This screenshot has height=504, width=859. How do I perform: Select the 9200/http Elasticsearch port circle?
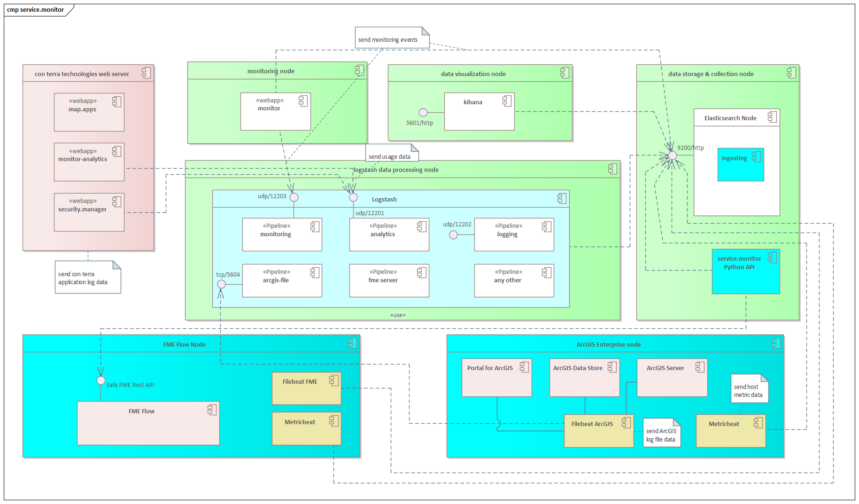click(673, 155)
